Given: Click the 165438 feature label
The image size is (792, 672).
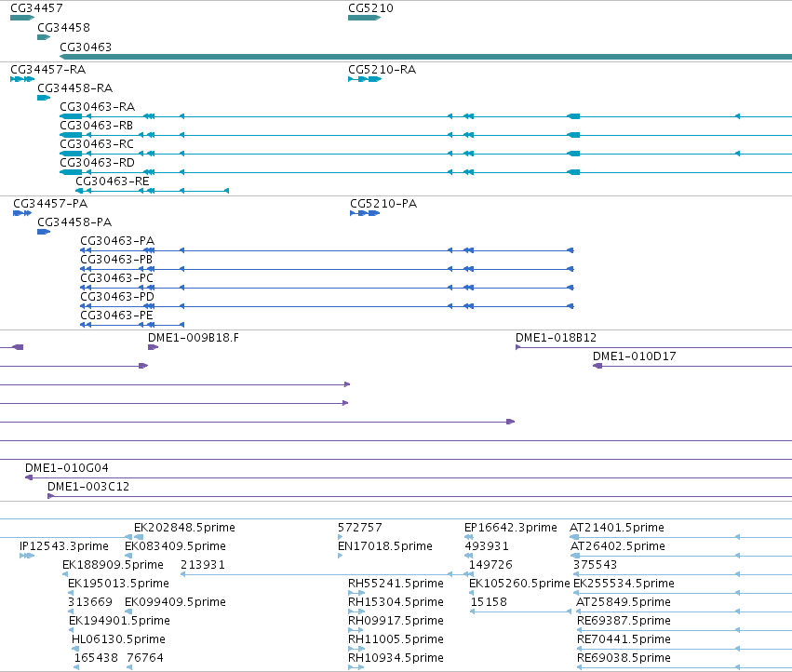Looking at the screenshot, I should pos(96,658).
